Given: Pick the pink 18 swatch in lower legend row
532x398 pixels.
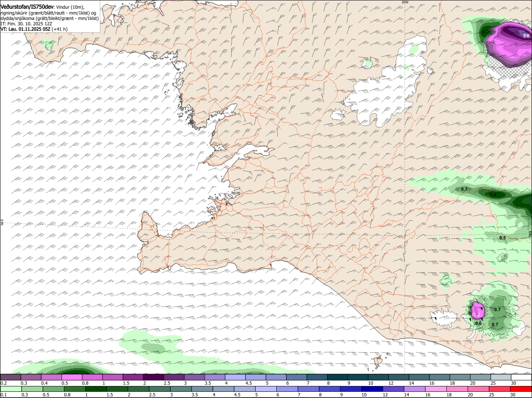Looking at the screenshot, I should [x=458, y=389].
